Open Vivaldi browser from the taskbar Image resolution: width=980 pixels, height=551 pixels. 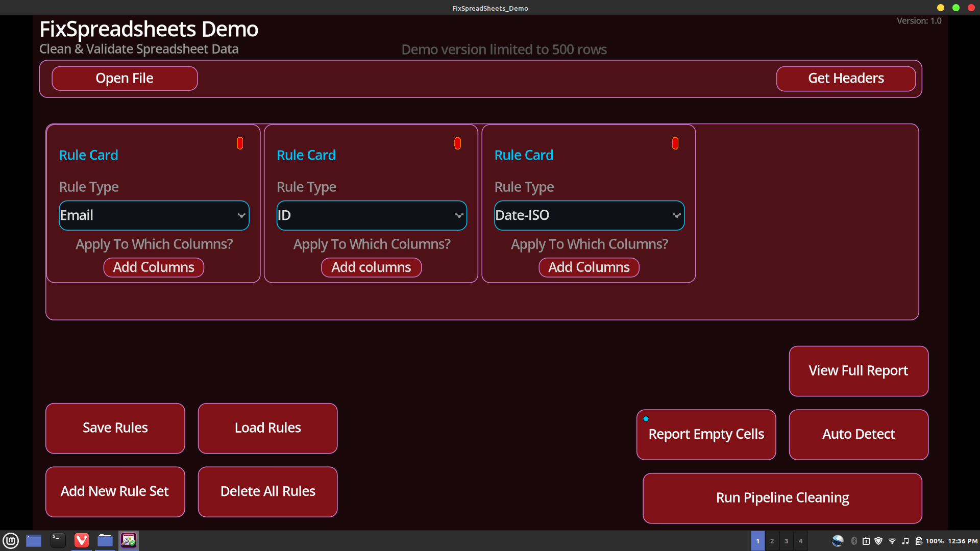(82, 541)
